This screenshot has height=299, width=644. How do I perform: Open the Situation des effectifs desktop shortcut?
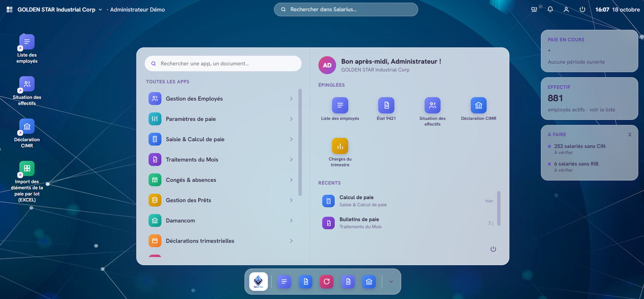[27, 91]
